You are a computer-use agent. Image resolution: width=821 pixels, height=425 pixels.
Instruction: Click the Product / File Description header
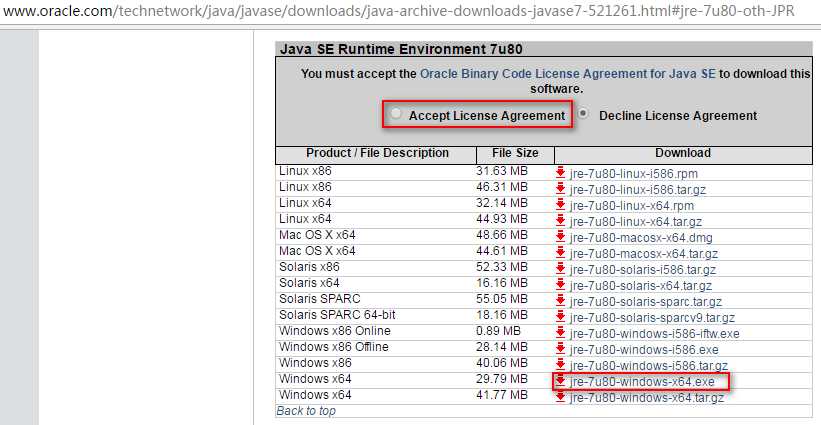[x=377, y=153]
